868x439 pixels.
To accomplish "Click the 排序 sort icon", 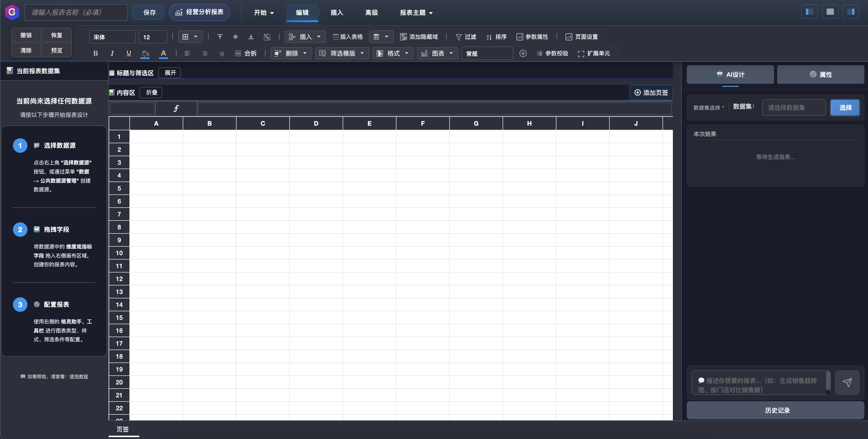I will click(489, 37).
